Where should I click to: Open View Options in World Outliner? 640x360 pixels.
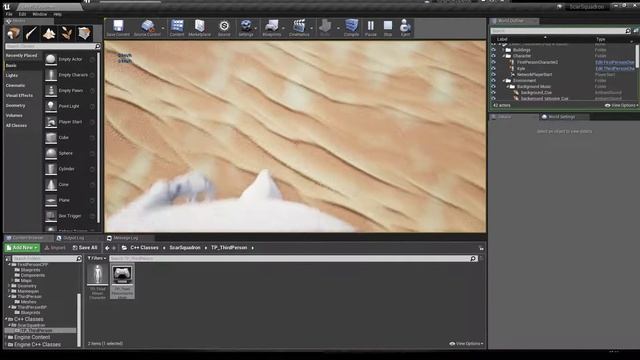tap(621, 105)
